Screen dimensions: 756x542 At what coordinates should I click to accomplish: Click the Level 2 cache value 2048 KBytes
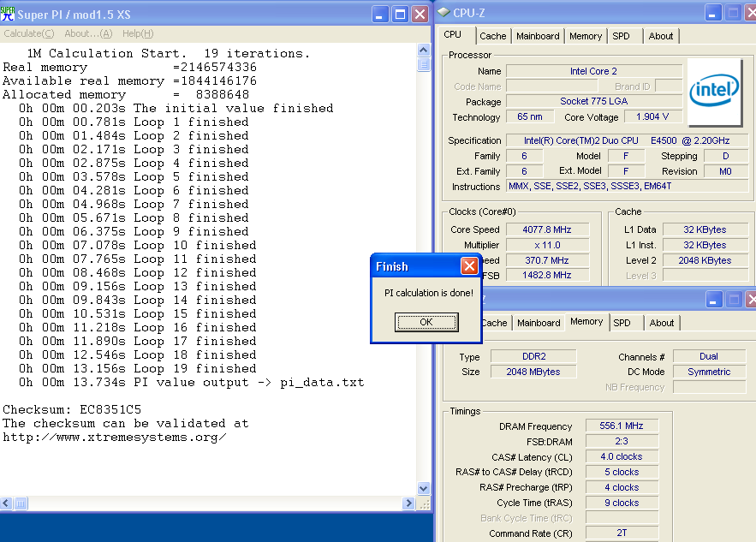point(705,260)
